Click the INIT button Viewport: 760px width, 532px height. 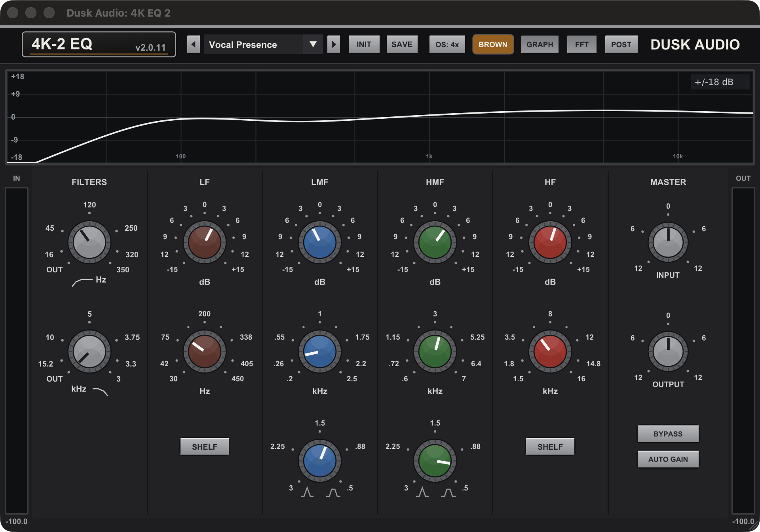pos(364,44)
